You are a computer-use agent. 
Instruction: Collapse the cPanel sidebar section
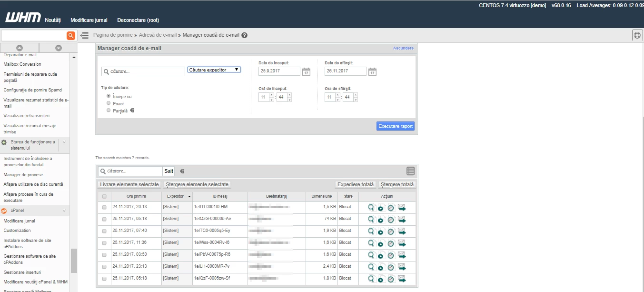click(64, 211)
